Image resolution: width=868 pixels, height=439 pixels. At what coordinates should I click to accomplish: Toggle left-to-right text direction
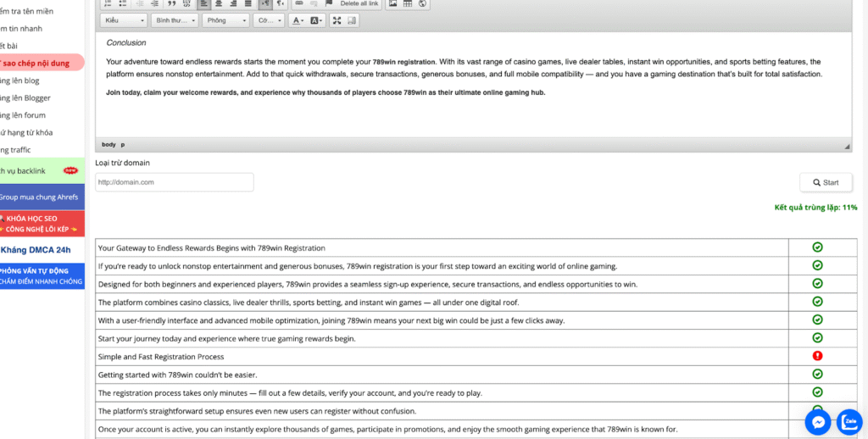(265, 3)
